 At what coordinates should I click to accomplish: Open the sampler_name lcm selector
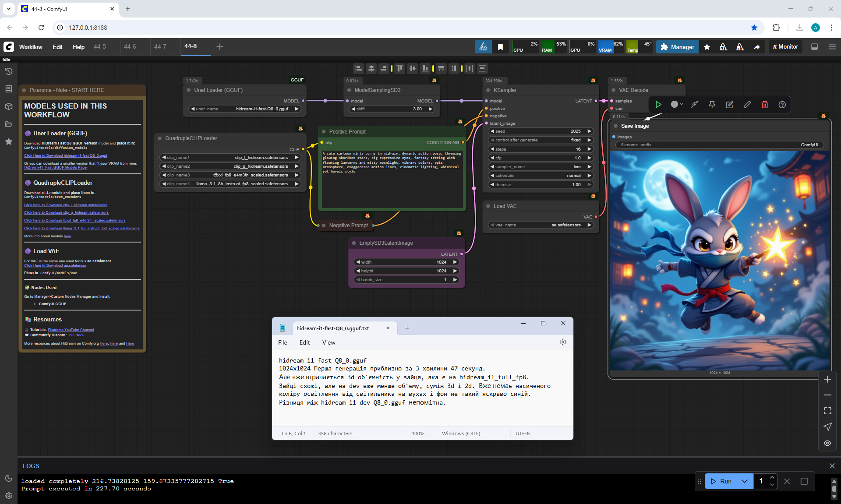pos(541,167)
